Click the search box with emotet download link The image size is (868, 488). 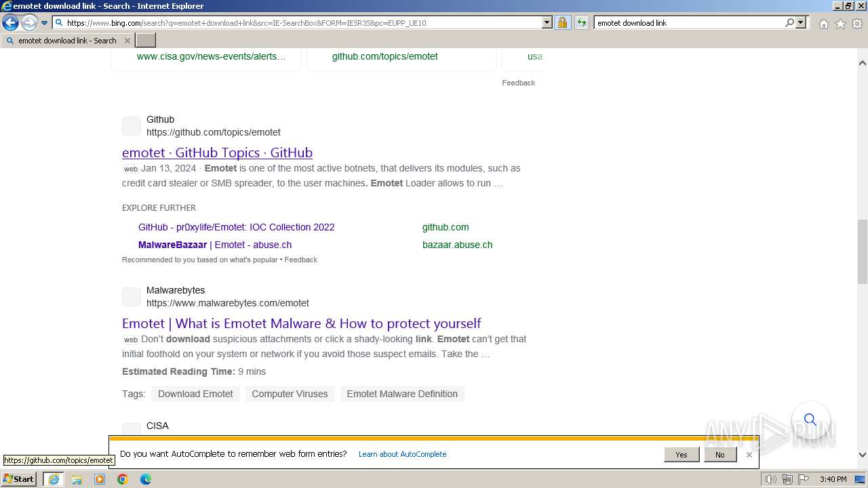tap(688, 23)
